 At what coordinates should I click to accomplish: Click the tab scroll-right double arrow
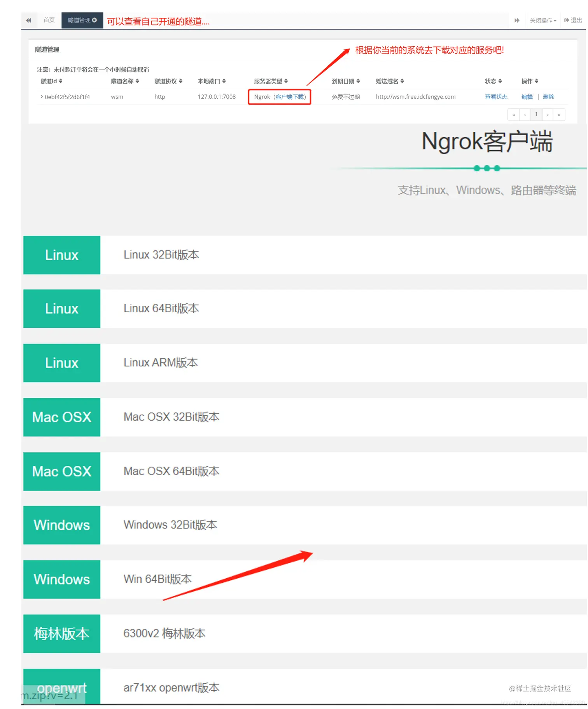tap(516, 20)
